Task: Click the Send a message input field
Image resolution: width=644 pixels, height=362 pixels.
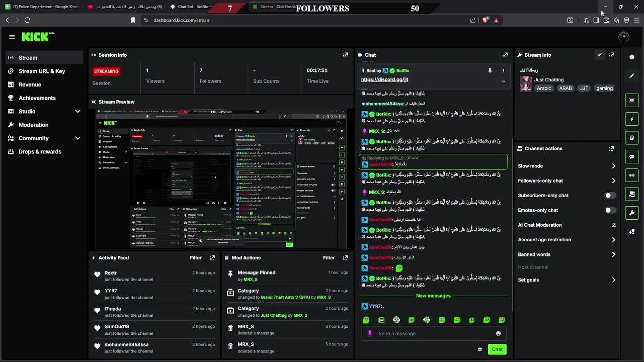Action: point(434,333)
